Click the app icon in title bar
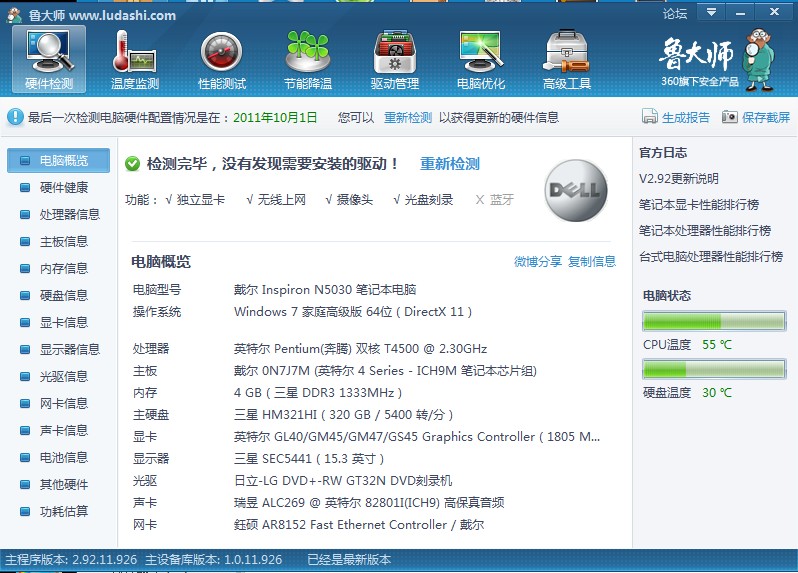Viewport: 798px width, 573px height. [x=14, y=15]
